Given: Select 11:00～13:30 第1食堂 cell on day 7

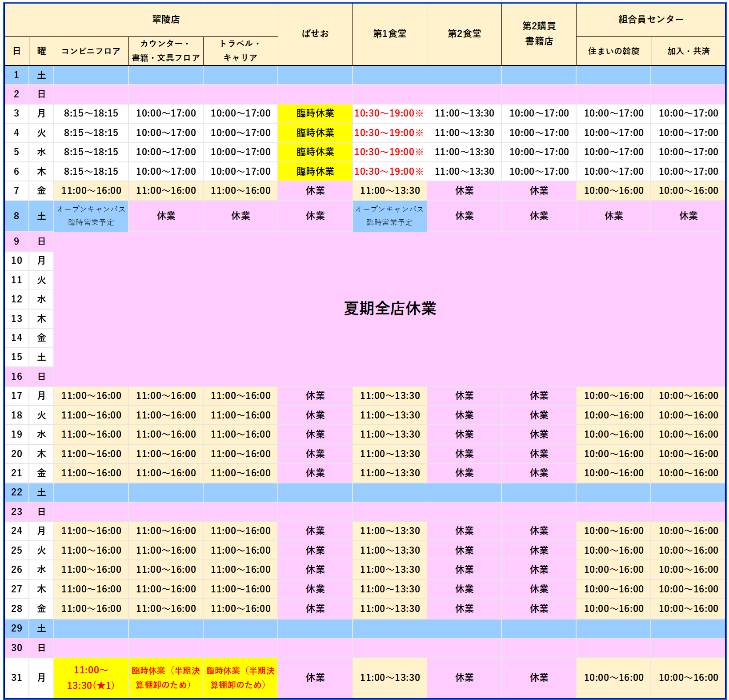Looking at the screenshot, I should [390, 191].
